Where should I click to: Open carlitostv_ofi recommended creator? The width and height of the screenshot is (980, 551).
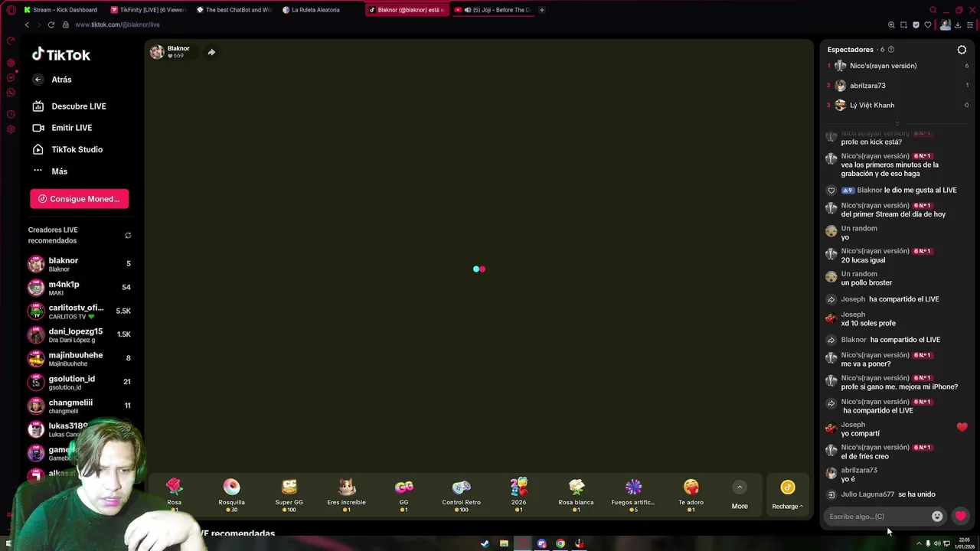tap(80, 311)
